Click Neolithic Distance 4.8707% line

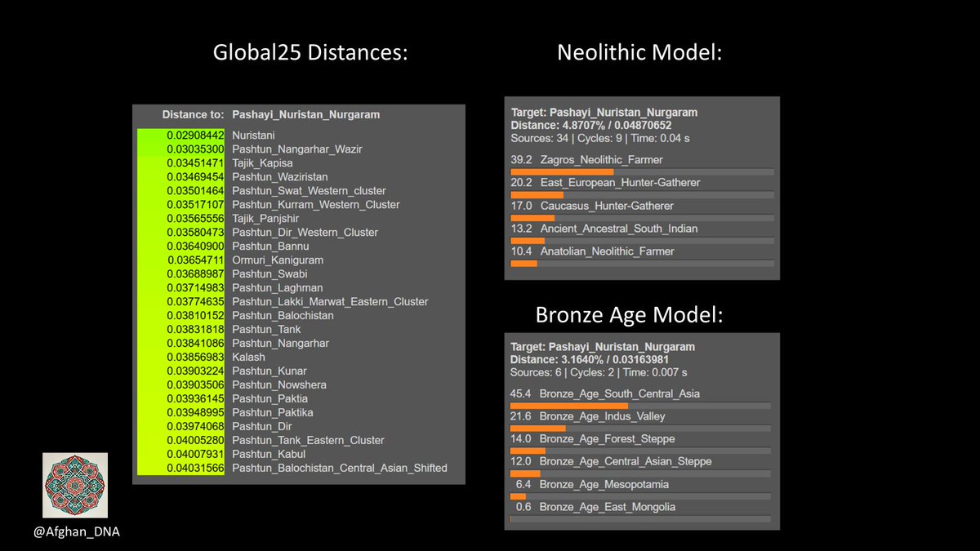591,125
